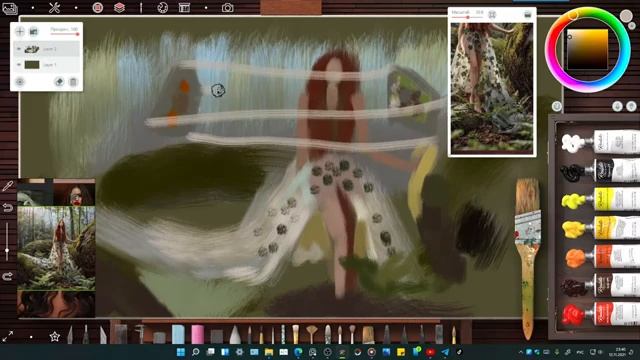The width and height of the screenshot is (640, 360).
Task: Select the black paint tube
Action: point(600,171)
